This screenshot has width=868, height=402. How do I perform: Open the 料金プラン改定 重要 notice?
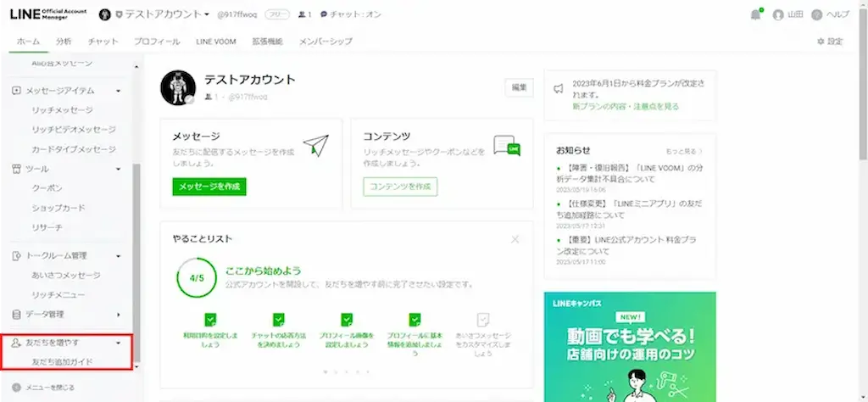pyautogui.click(x=626, y=246)
